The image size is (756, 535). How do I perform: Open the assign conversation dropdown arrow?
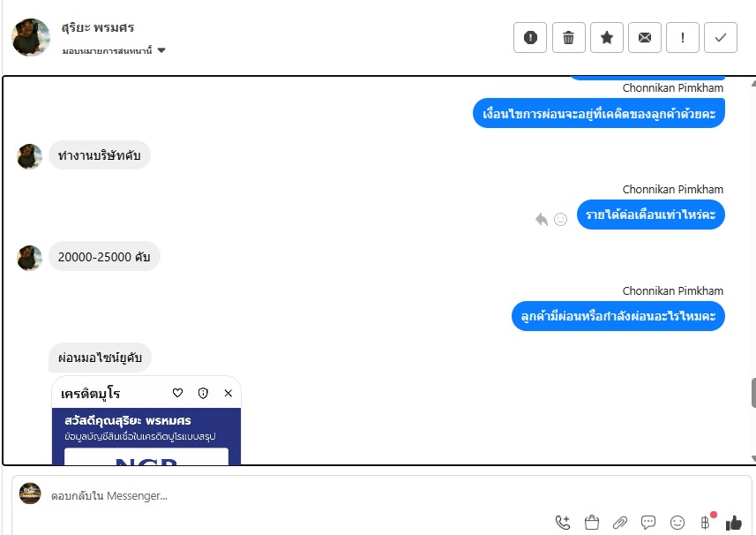[161, 50]
